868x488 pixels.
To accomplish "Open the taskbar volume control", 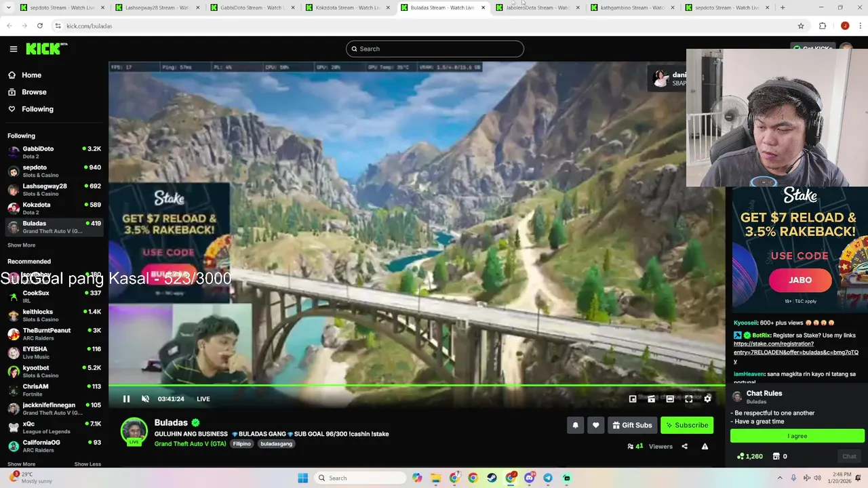I will point(817,478).
